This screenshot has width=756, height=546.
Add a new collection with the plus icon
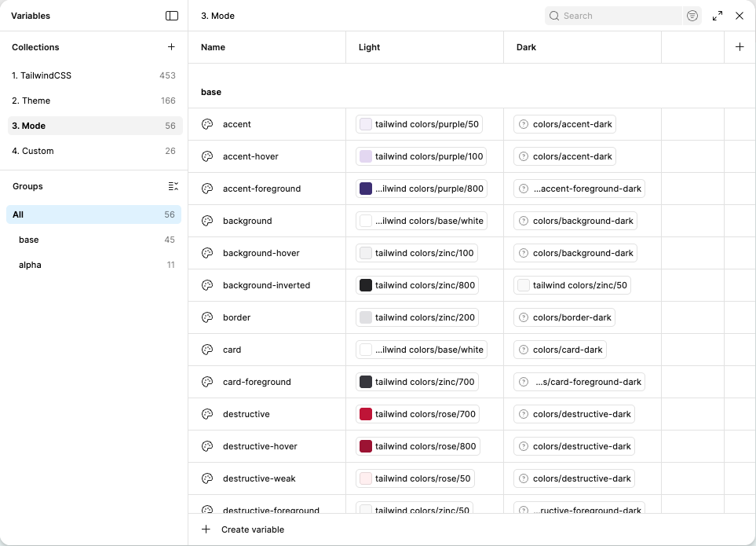point(171,46)
